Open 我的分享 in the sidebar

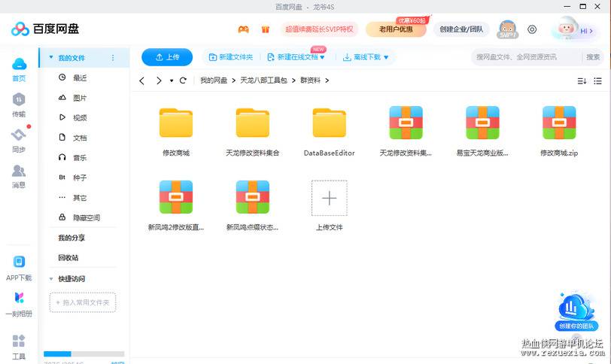[71, 238]
